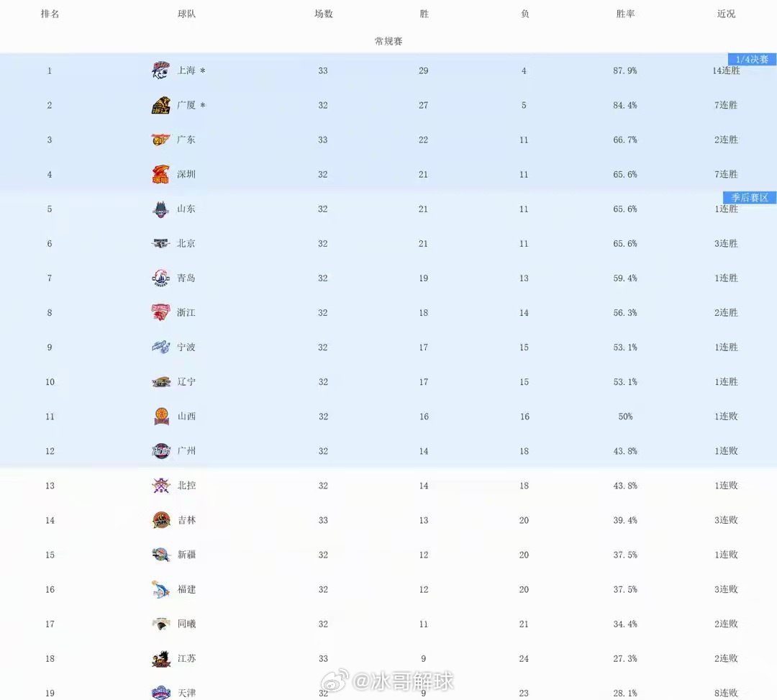
Task: Sort the 场数 games played column
Action: (323, 13)
